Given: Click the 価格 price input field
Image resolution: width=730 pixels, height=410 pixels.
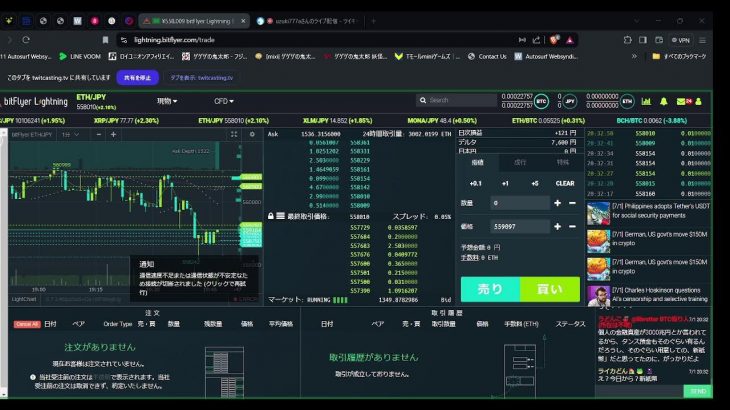Looking at the screenshot, I should coord(520,226).
